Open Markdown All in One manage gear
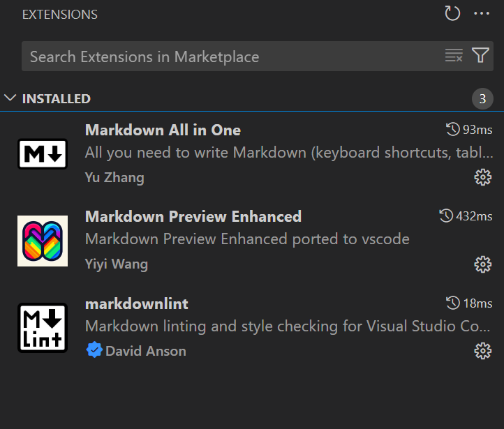 pos(482,177)
